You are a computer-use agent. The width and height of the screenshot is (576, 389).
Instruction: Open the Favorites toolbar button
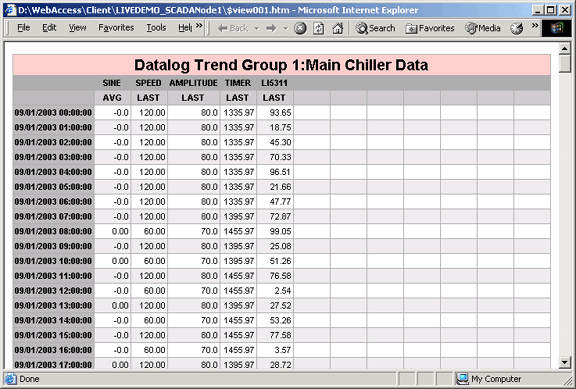[x=430, y=28]
